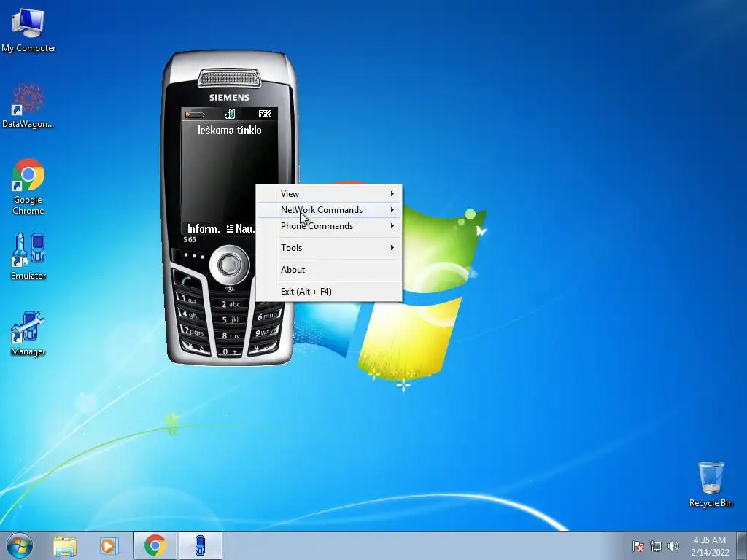Viewport: 747px width, 560px height.
Task: Switch to Chrome in the taskbar
Action: point(155,546)
